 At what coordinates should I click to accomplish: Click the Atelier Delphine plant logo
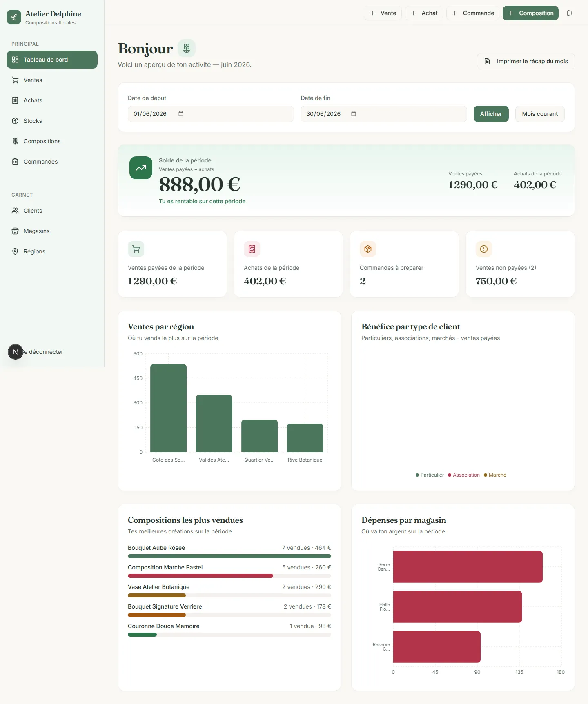point(14,17)
